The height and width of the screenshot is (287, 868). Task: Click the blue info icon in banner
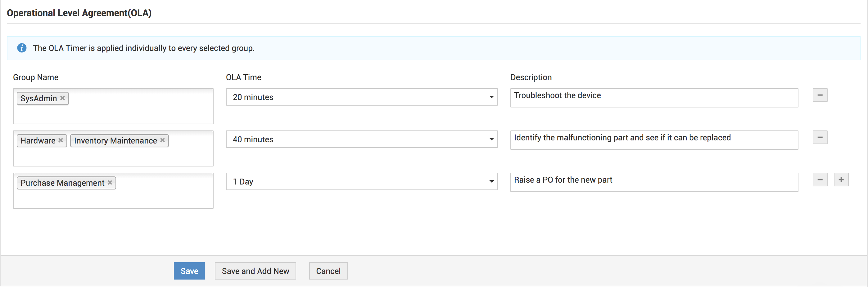tap(22, 48)
